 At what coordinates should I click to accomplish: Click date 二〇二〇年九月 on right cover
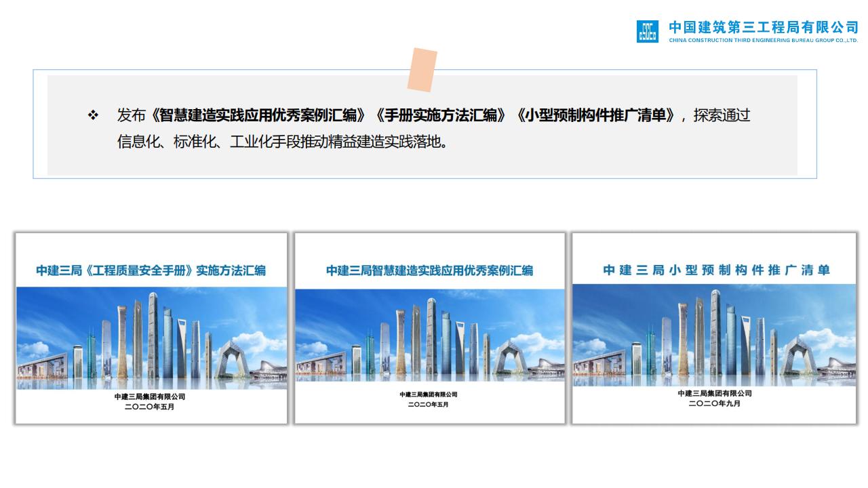point(715,403)
